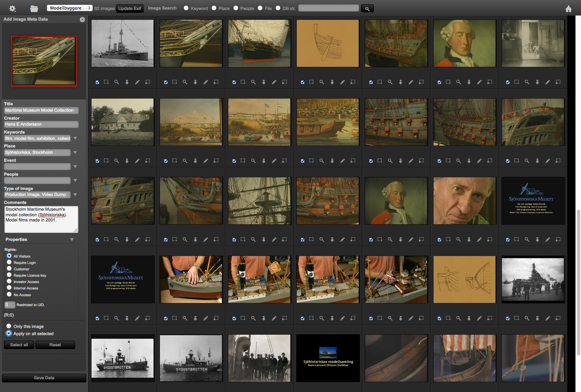
Task: Select the Keyword search radio button
Action: (x=186, y=8)
